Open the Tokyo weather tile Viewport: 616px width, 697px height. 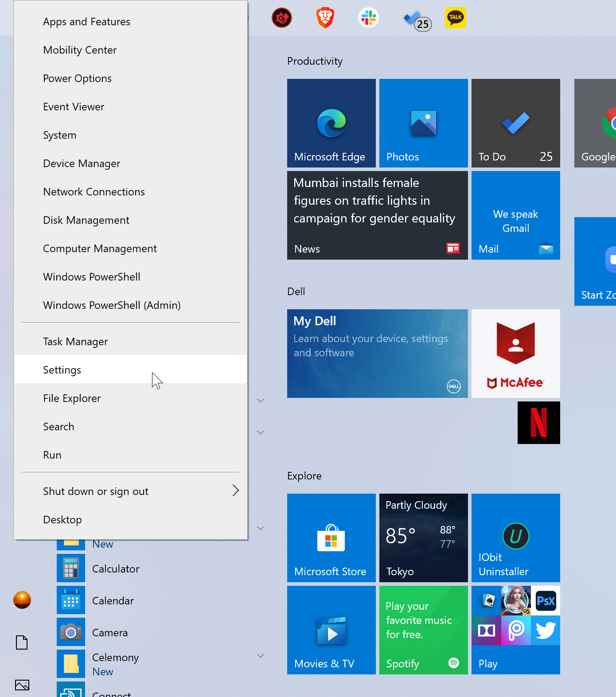pyautogui.click(x=424, y=538)
